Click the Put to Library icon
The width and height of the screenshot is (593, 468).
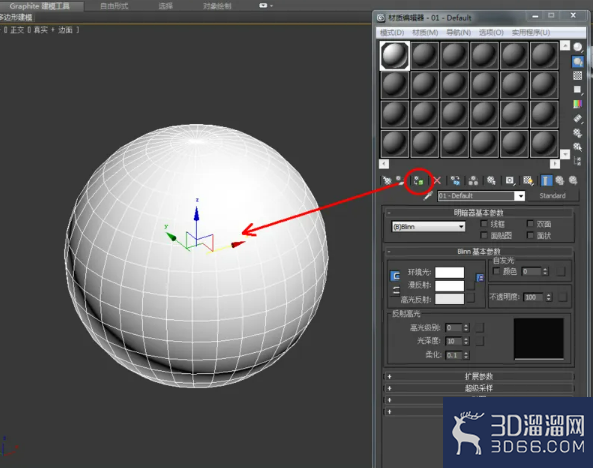click(x=491, y=180)
